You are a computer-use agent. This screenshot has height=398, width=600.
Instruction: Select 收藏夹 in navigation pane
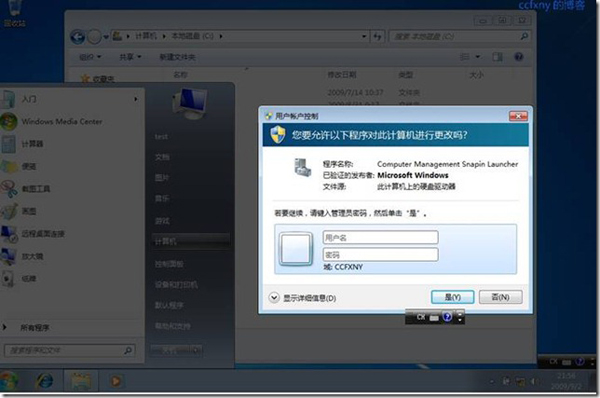click(98, 79)
